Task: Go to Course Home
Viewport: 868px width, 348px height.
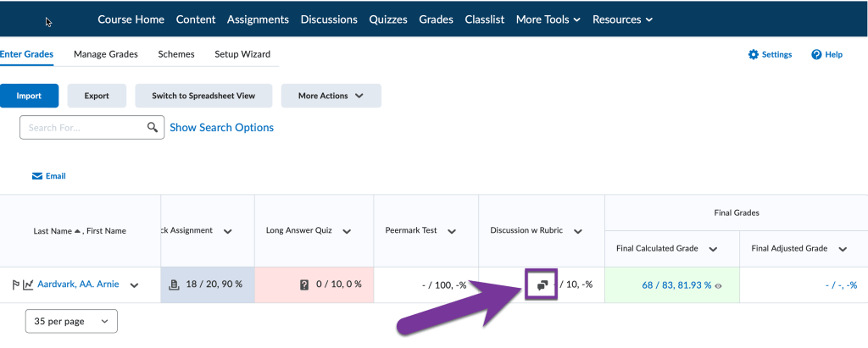Action: point(131,19)
